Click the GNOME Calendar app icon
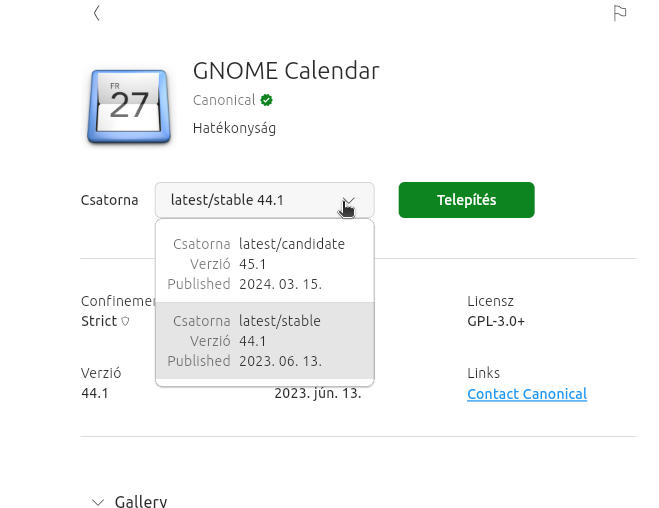This screenshot has height=508, width=659. pyautogui.click(x=129, y=106)
